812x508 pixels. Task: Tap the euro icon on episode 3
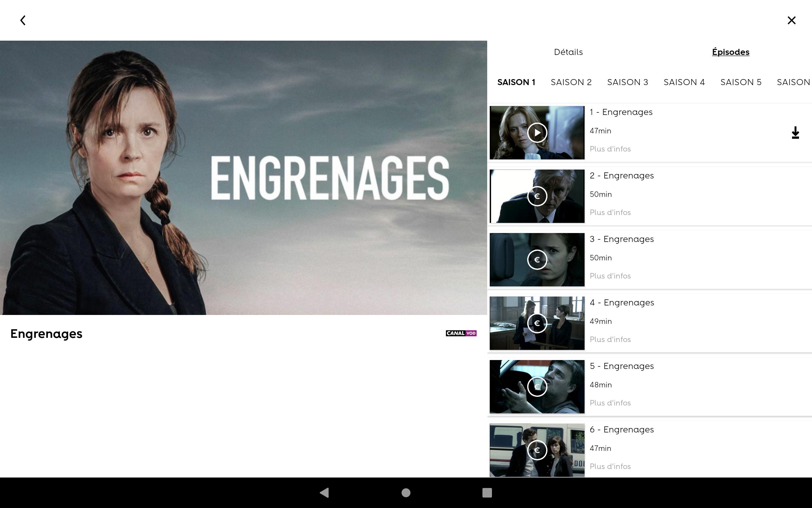537,260
